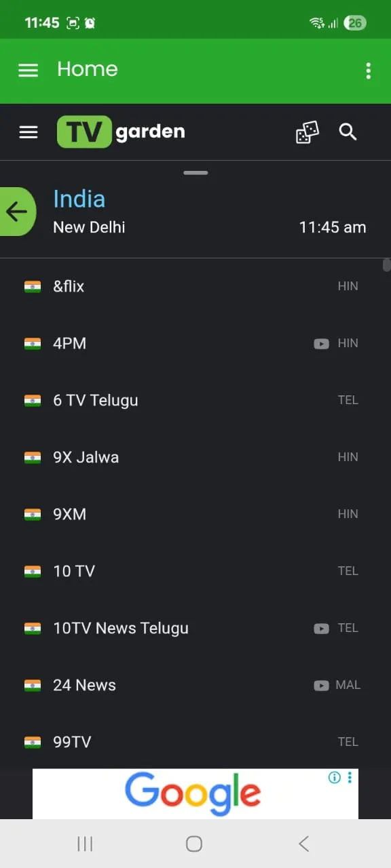This screenshot has height=868, width=391.
Task: Open the Home navigation drawer
Action: pos(28,70)
